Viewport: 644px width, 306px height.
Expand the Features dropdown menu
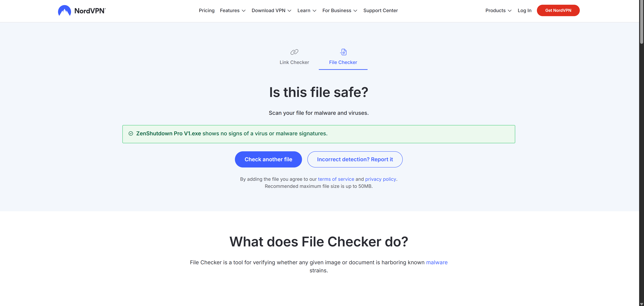click(233, 10)
